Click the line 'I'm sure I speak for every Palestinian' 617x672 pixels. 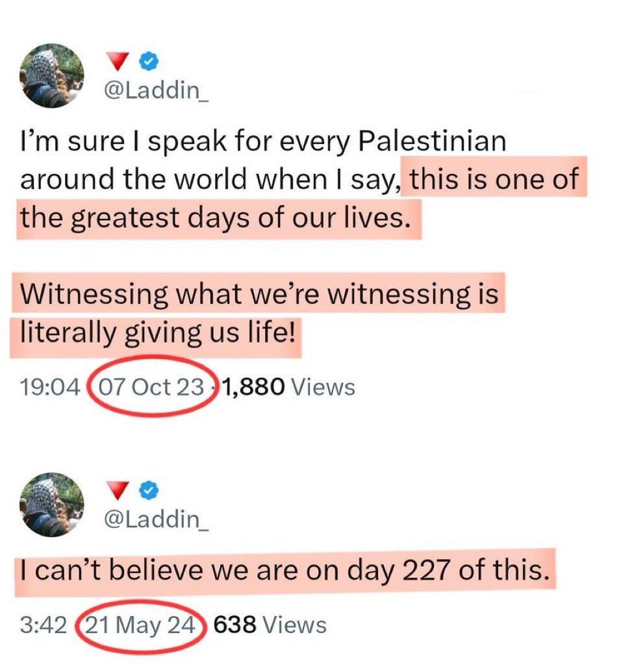(x=263, y=141)
